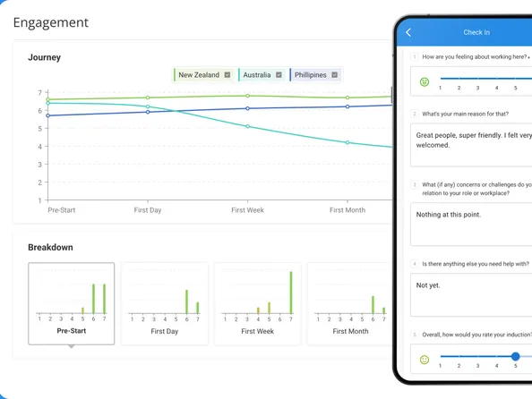
Task: Click the 'Journey' section heading
Action: tap(45, 57)
